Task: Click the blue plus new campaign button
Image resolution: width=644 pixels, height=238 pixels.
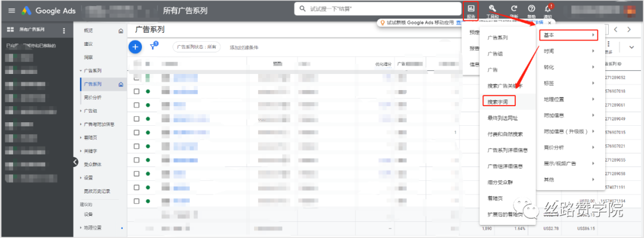Action: coord(135,47)
